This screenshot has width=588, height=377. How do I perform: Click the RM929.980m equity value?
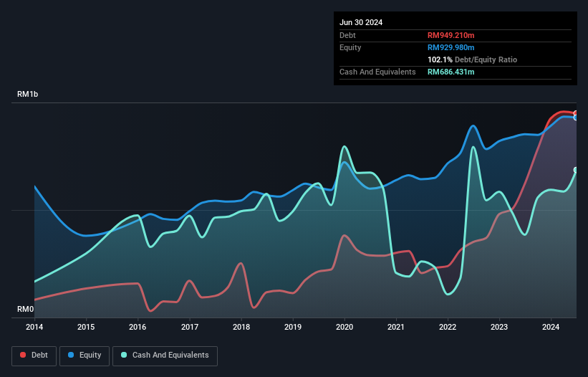coord(450,47)
